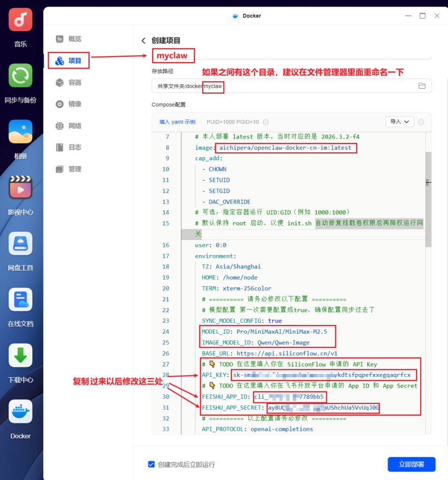
Task: Click the Docker desktop shortcut icon
Action: (21, 411)
